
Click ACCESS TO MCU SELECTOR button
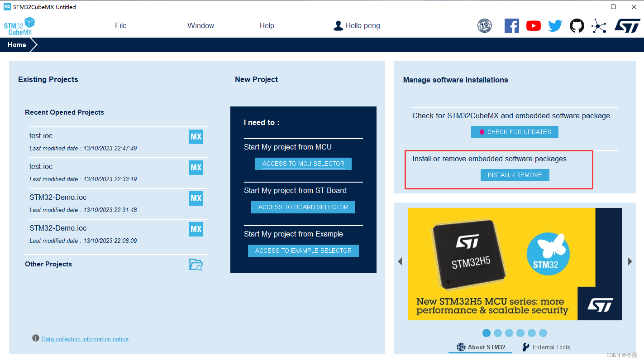(303, 164)
